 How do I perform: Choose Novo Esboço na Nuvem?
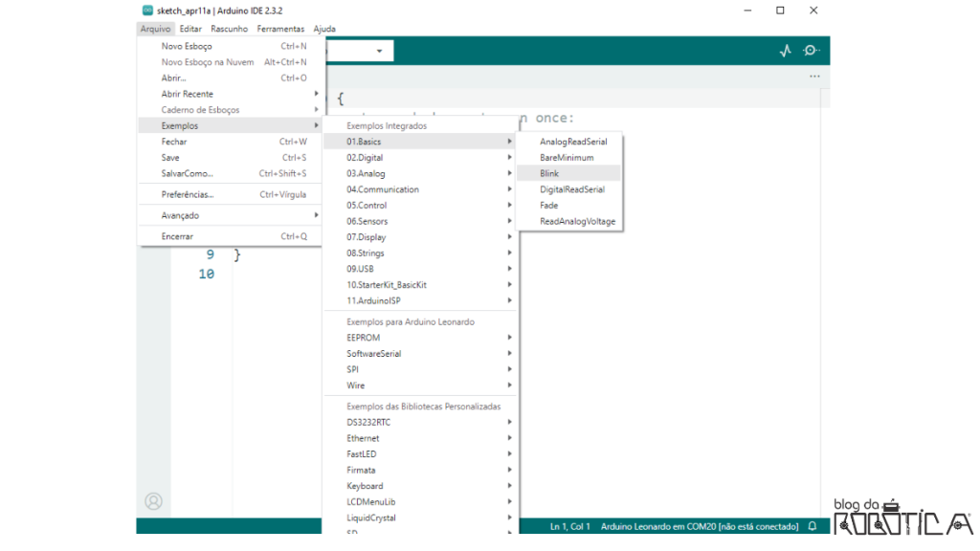(230, 62)
